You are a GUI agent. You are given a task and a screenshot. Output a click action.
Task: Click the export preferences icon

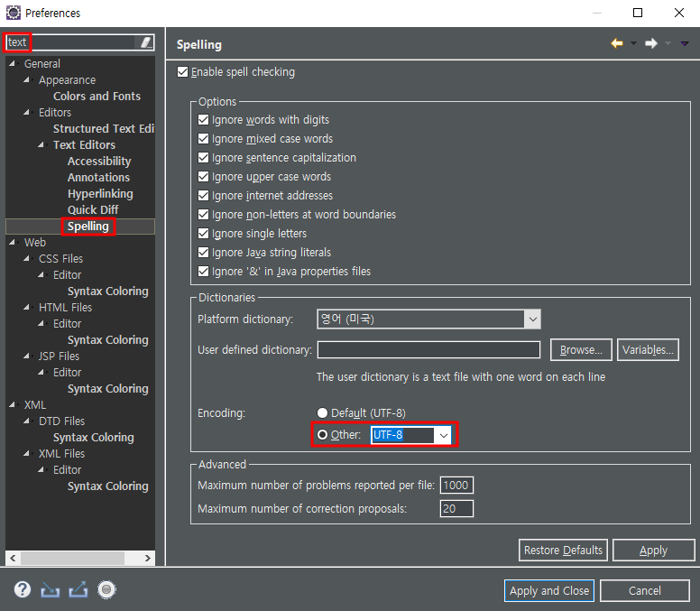[78, 590]
